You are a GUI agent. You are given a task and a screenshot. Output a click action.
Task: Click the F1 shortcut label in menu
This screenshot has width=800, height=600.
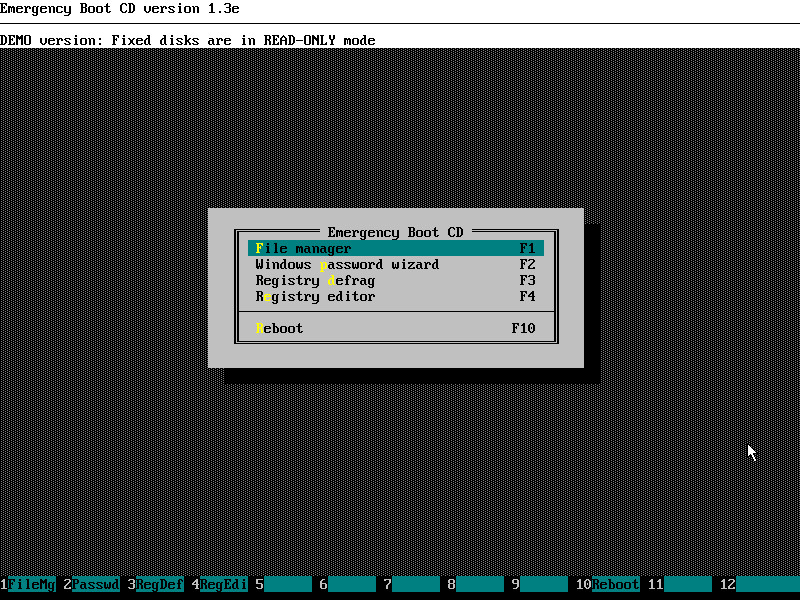tap(528, 248)
